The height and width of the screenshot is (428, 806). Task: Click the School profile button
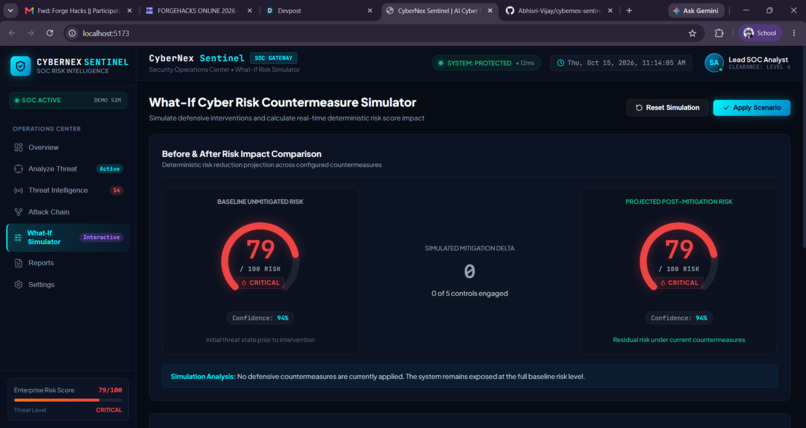coord(760,33)
